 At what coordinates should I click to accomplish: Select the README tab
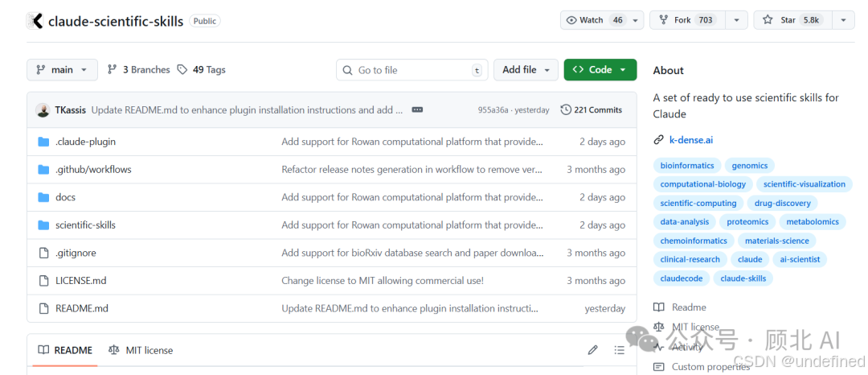[65, 350]
